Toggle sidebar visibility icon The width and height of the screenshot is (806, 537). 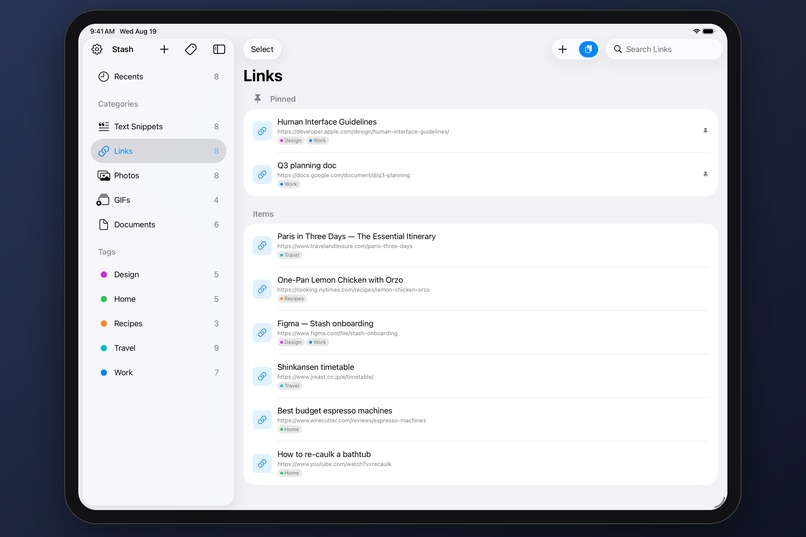(219, 49)
